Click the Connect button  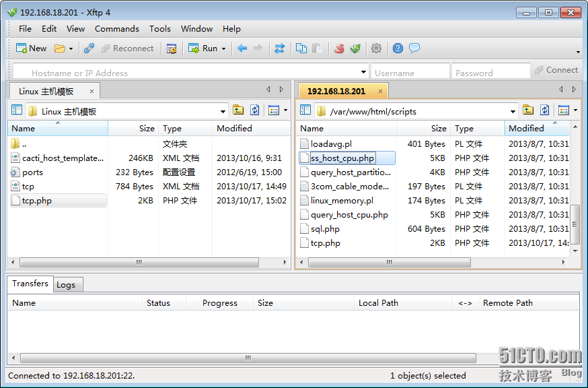tap(556, 70)
